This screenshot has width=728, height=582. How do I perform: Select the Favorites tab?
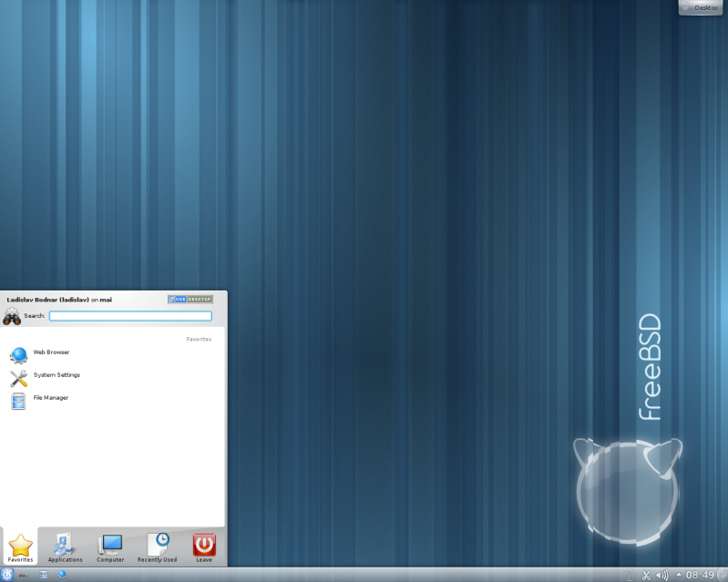point(20,547)
